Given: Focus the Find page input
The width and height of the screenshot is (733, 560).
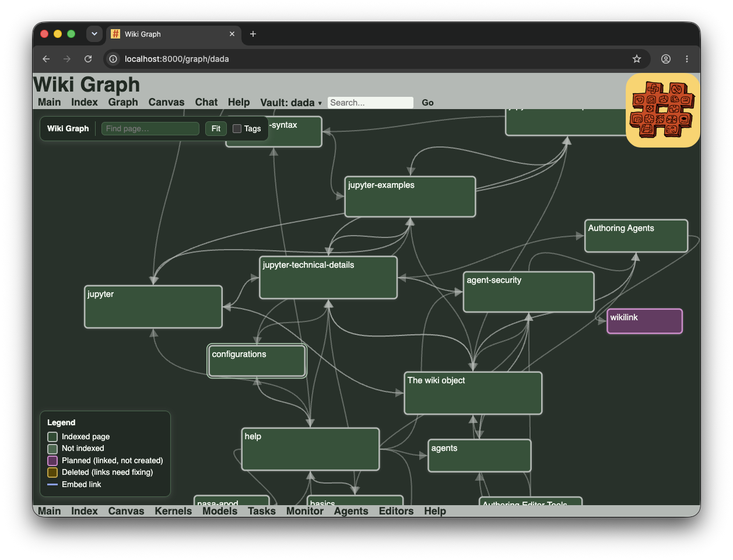Looking at the screenshot, I should (x=150, y=128).
